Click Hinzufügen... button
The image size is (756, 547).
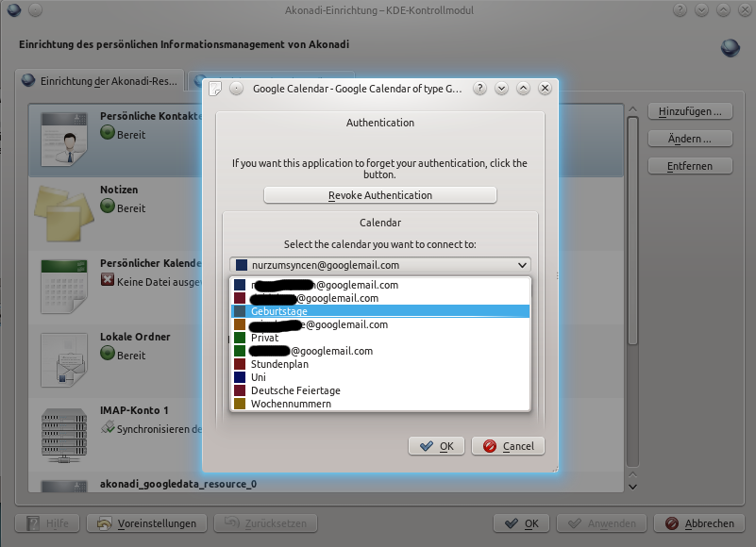[690, 111]
